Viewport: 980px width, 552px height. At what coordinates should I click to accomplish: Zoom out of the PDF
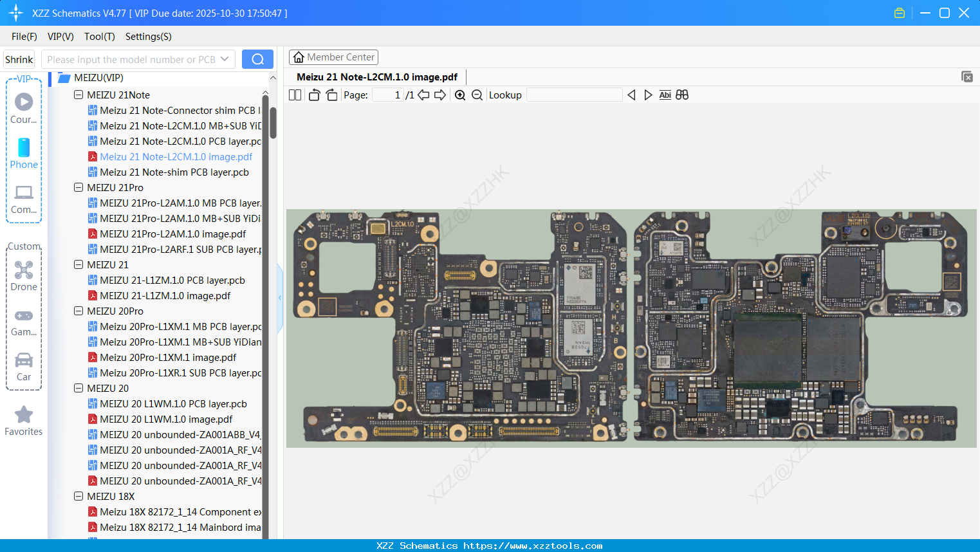477,95
